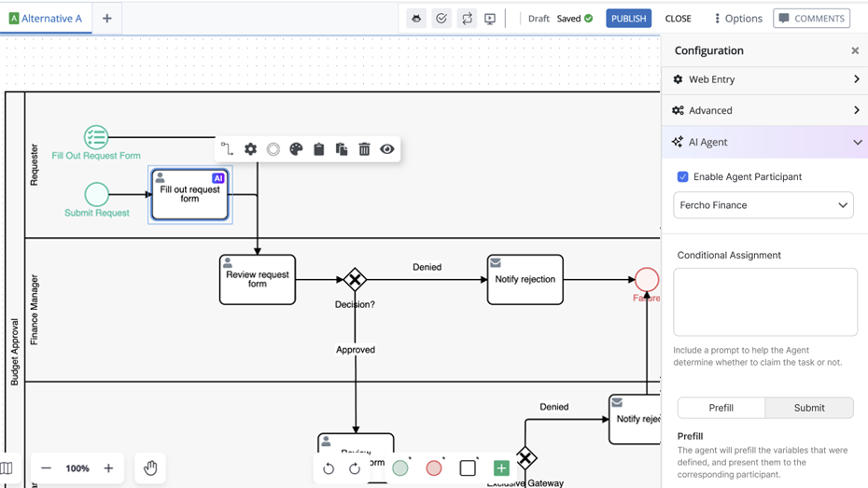The width and height of the screenshot is (868, 488).
Task: Click the green add-element plus button
Action: tap(501, 468)
